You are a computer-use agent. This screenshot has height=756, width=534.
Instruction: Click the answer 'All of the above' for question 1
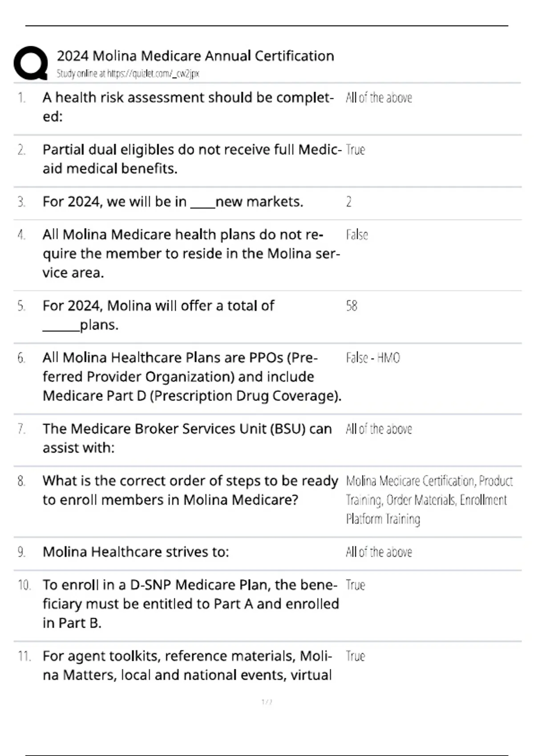point(379,98)
